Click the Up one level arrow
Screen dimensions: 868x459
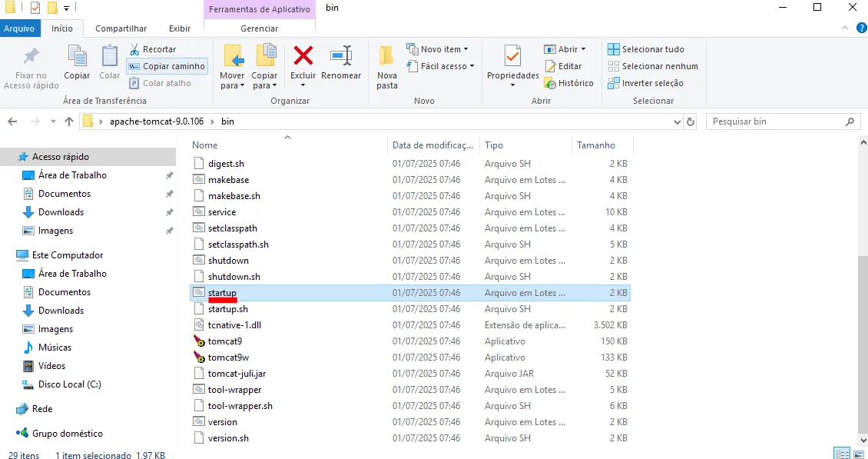[68, 121]
